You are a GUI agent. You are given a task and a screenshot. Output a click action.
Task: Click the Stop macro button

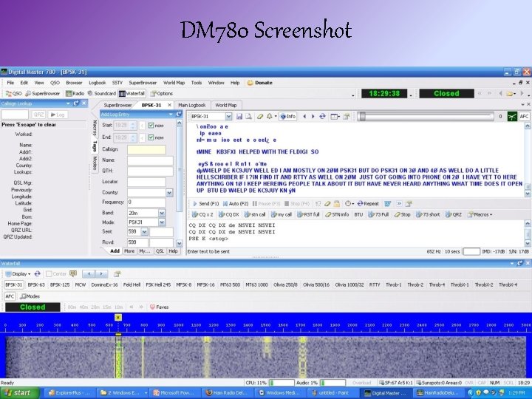(x=403, y=214)
